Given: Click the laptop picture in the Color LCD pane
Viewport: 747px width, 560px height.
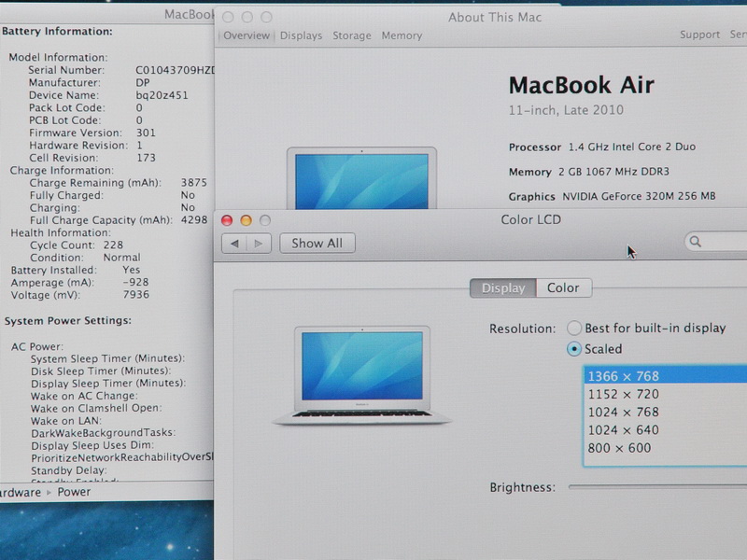Looking at the screenshot, I should click(x=362, y=375).
